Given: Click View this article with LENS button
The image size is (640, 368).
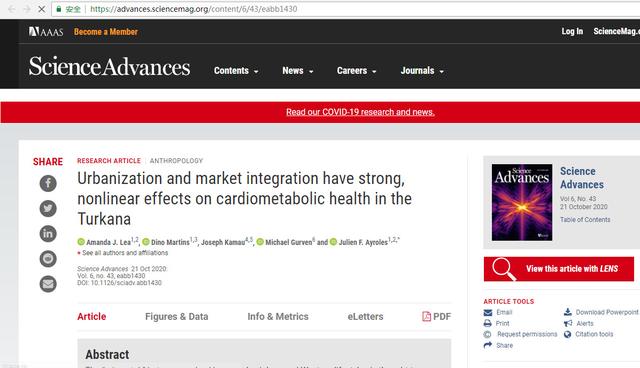Looking at the screenshot, I should click(x=559, y=269).
